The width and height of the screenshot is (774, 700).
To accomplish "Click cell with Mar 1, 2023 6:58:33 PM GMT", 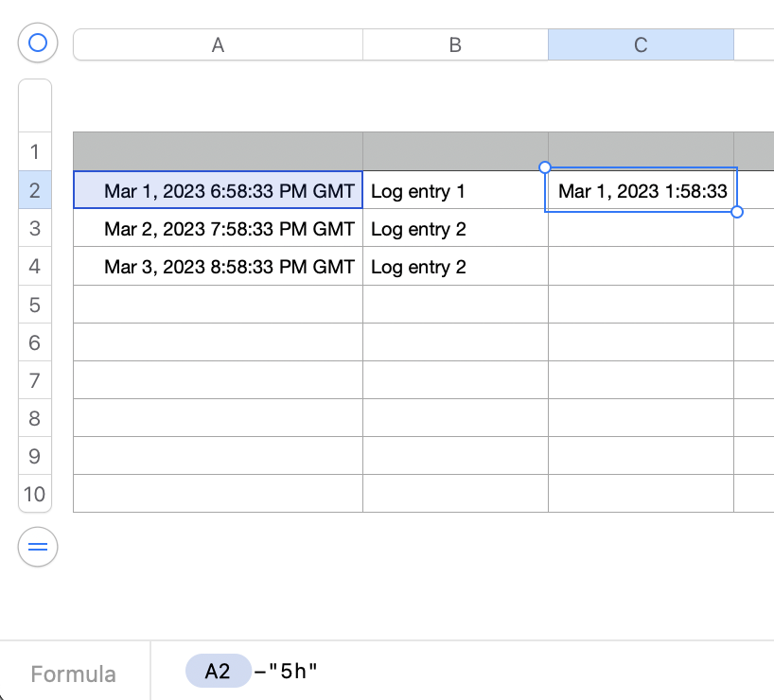I will coord(219,191).
